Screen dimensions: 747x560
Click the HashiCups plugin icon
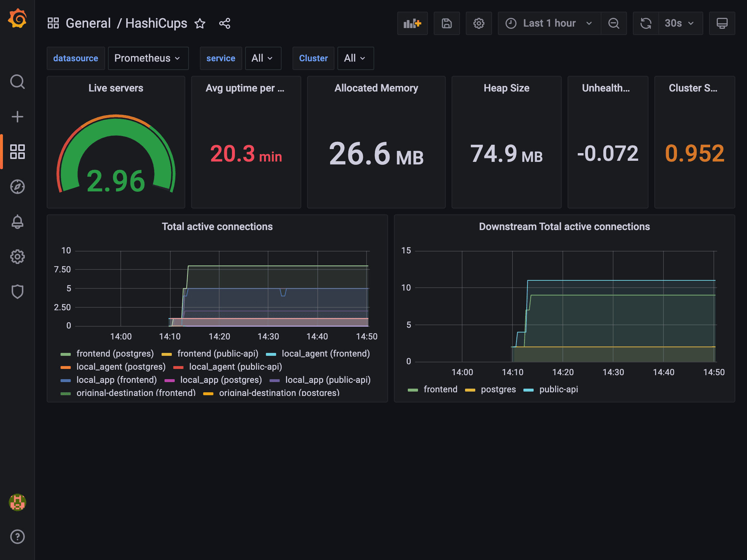point(17,503)
